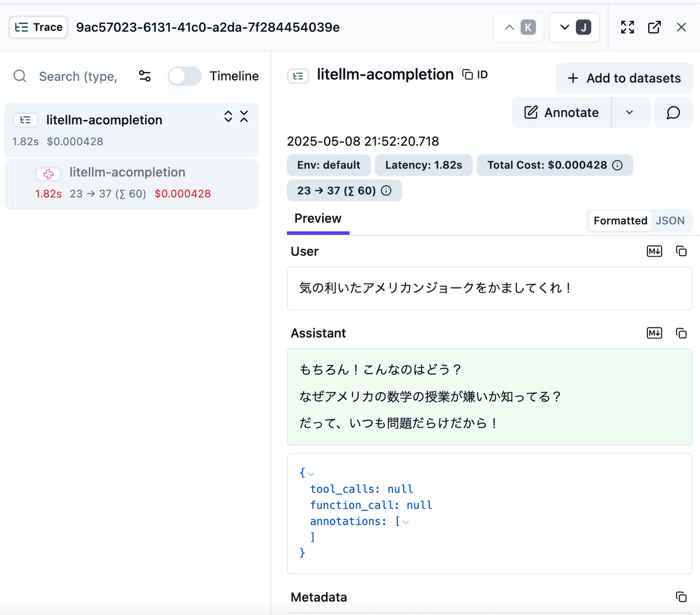Expand the annotations array chevron
Viewport: 700px width, 615px height.
[405, 521]
